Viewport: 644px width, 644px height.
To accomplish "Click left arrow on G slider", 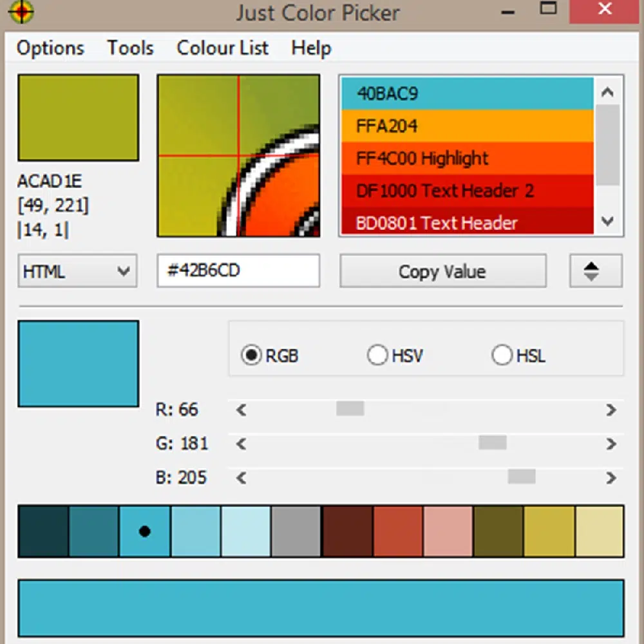I will pos(241,444).
